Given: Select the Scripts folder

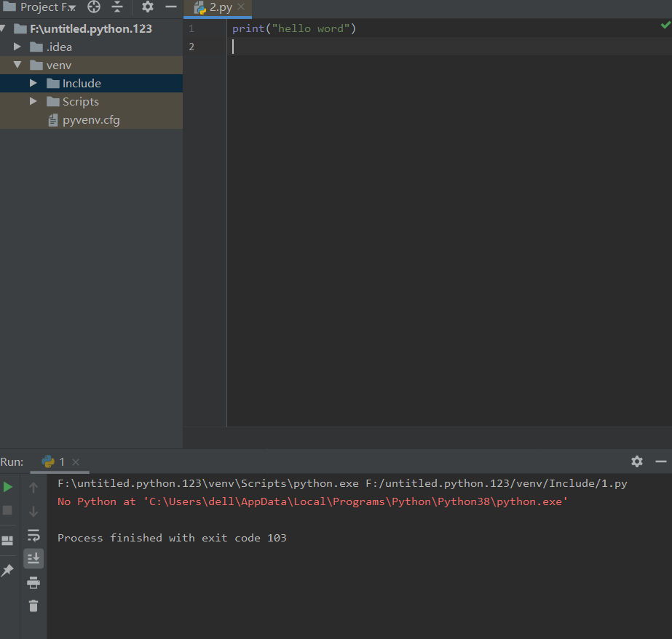Looking at the screenshot, I should tap(91, 101).
